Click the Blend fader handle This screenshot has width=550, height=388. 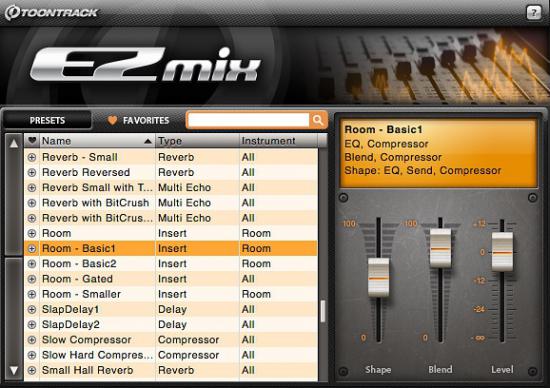point(441,248)
